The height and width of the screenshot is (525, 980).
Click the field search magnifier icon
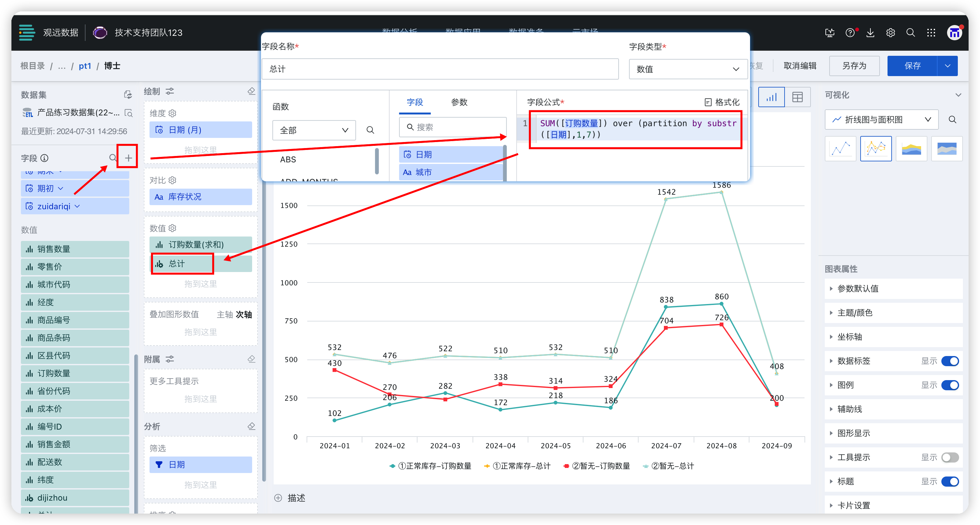(113, 158)
